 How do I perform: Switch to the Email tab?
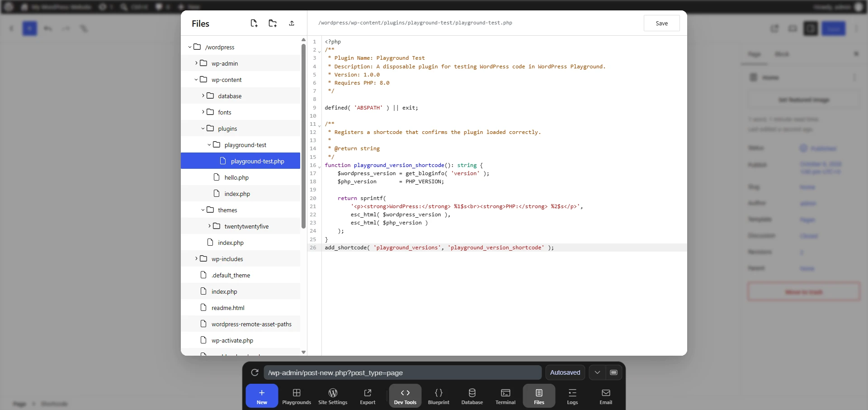click(606, 396)
